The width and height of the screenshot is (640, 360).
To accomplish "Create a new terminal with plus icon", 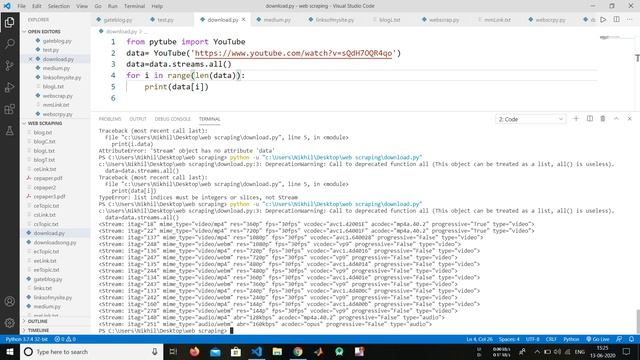I will [576, 119].
